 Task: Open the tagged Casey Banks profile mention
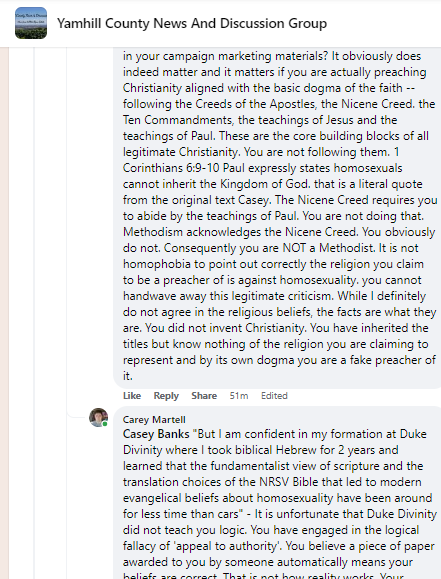click(x=156, y=434)
